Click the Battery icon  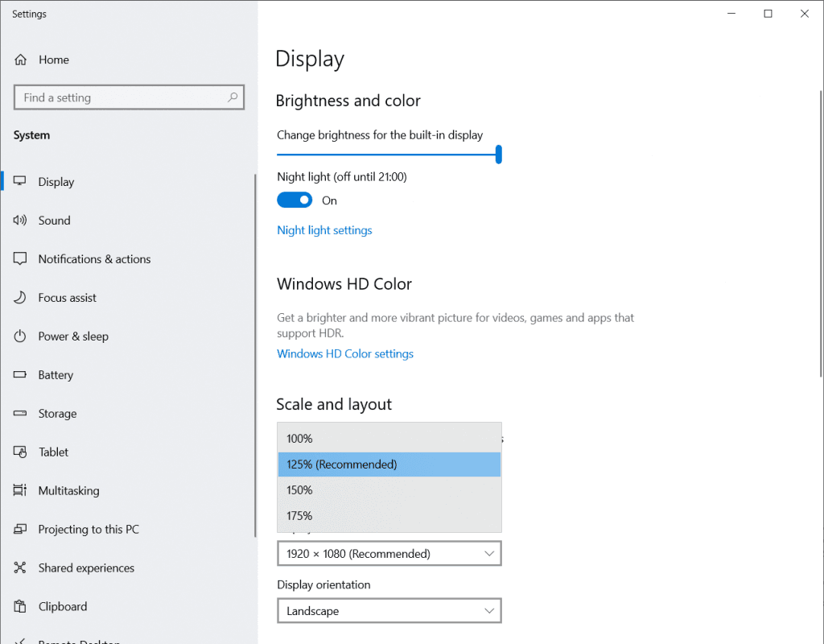20,375
